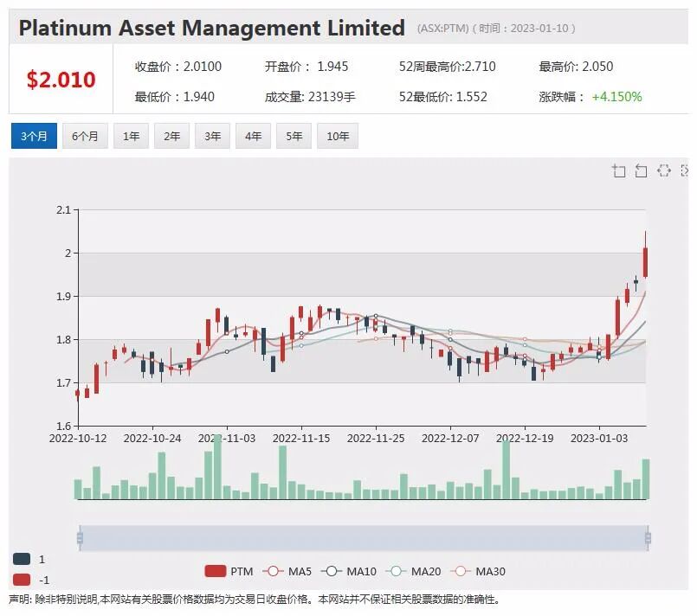Screen dimensions: 697x616
Task: Click the 2022-11-15 x-axis label
Action: click(301, 439)
